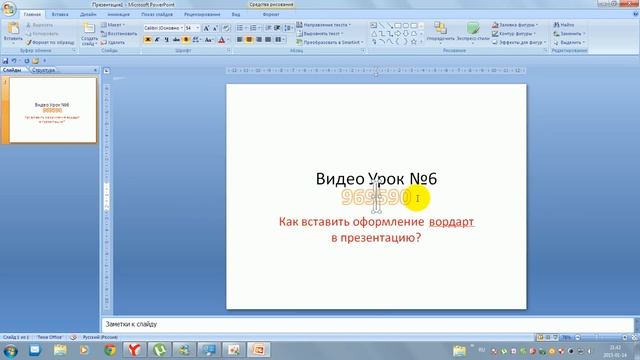Clear all formatting icon
The height and width of the screenshot is (360, 640).
(x=226, y=28)
